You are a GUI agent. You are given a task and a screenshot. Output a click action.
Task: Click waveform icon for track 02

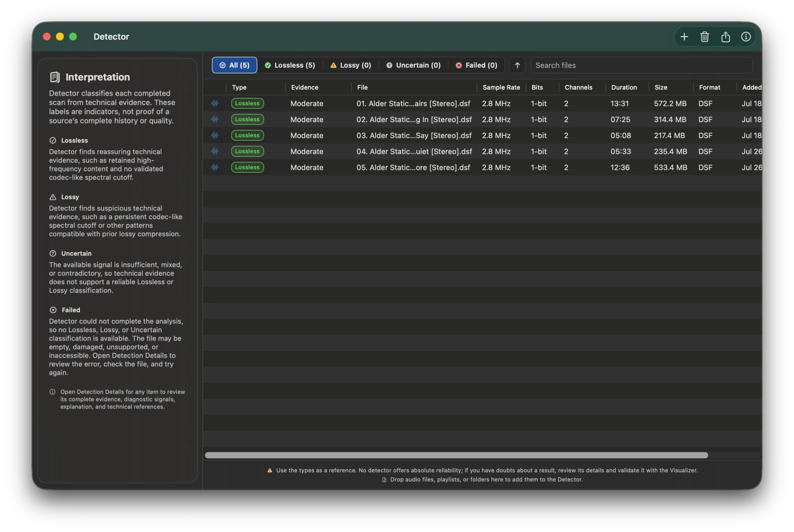(215, 119)
